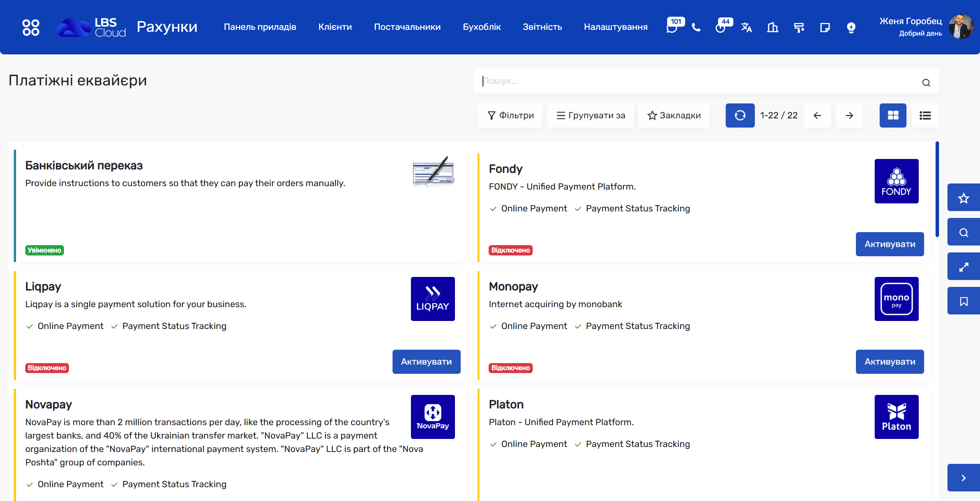
Task: Go to previous page arrow
Action: click(817, 115)
